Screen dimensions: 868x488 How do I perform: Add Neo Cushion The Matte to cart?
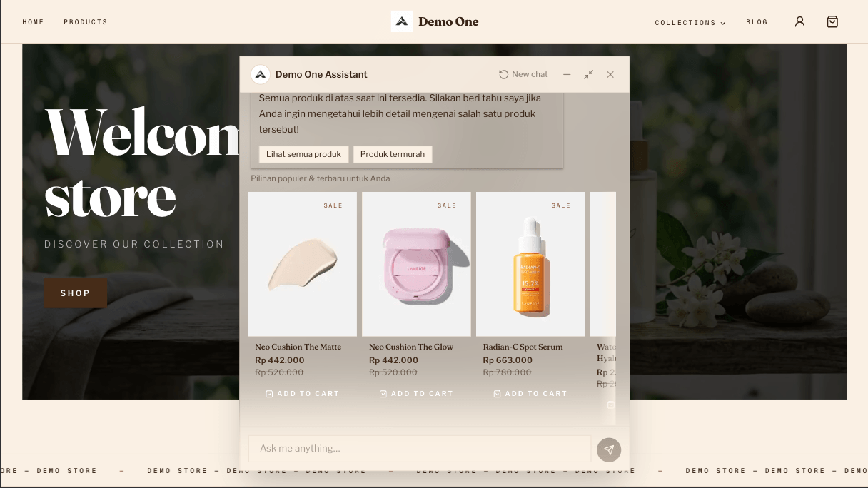302,394
